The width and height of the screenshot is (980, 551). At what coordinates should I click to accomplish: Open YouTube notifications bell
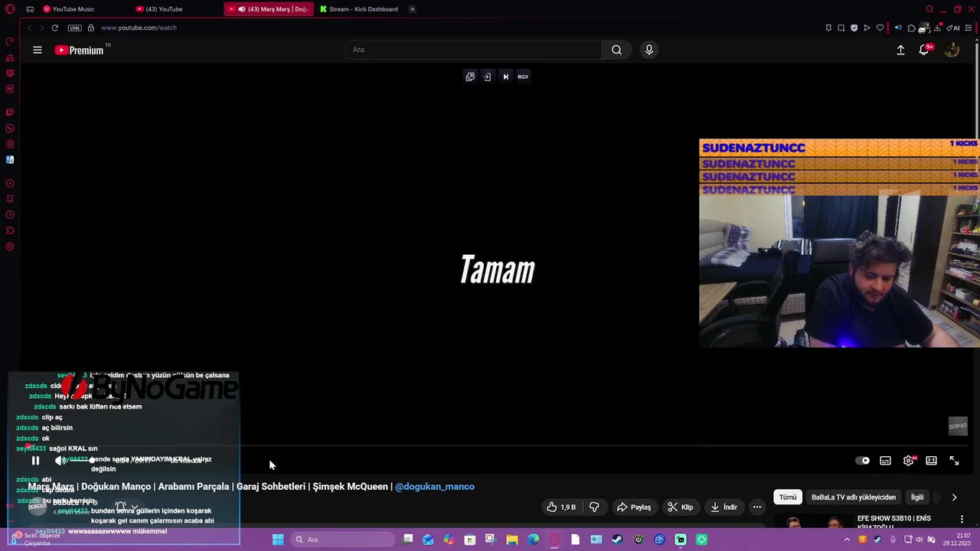pos(924,50)
